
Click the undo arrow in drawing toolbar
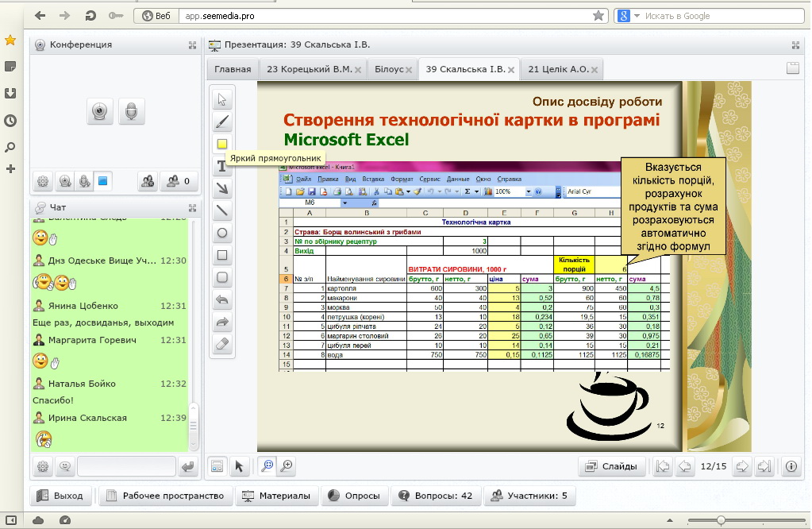pyautogui.click(x=222, y=299)
